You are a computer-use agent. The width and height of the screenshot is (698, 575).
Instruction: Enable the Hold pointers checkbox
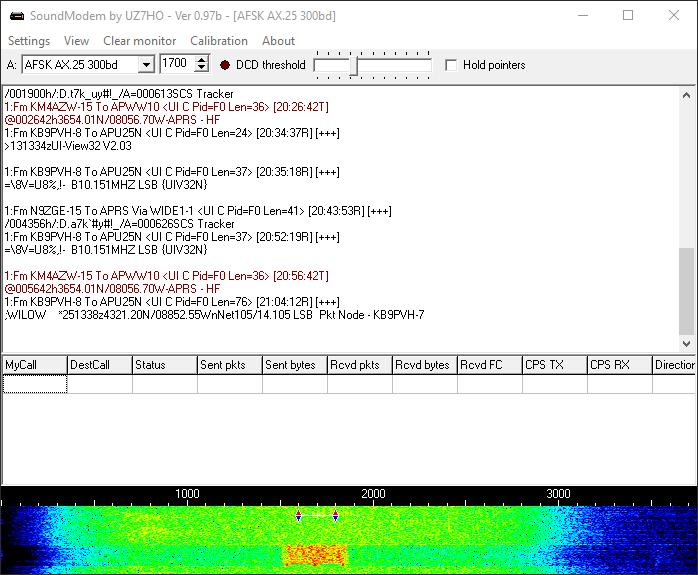coord(451,65)
